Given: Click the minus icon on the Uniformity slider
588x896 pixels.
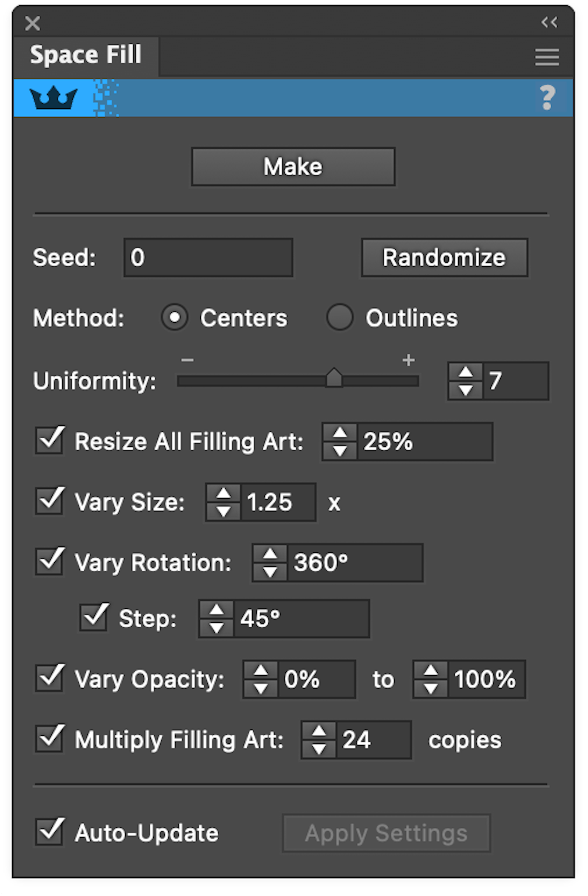Looking at the screenshot, I should (187, 360).
